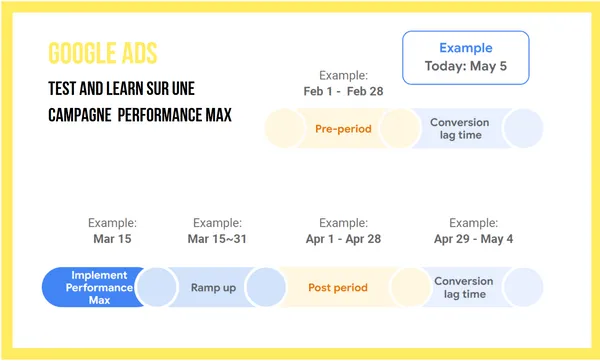600x361 pixels.
Task: Click the blue end circle of the top timeline
Action: [x=523, y=128]
